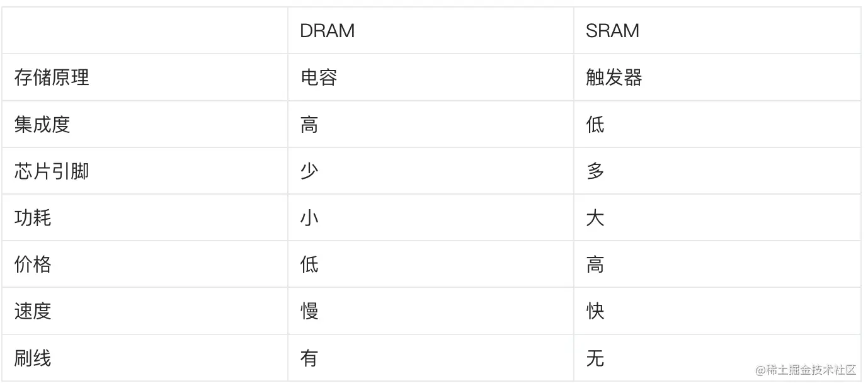This screenshot has height=388, width=868.
Task: Click the 小 cell in 功耗 row
Action: (309, 218)
